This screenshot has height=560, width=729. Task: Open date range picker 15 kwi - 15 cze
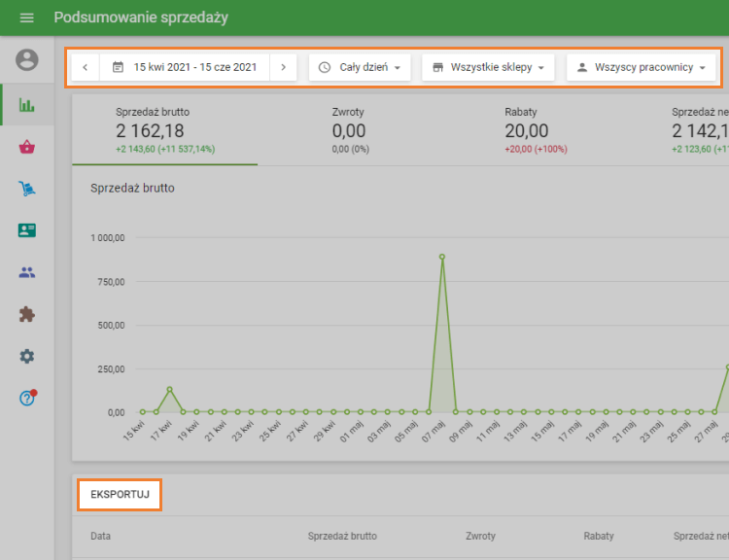click(x=185, y=67)
